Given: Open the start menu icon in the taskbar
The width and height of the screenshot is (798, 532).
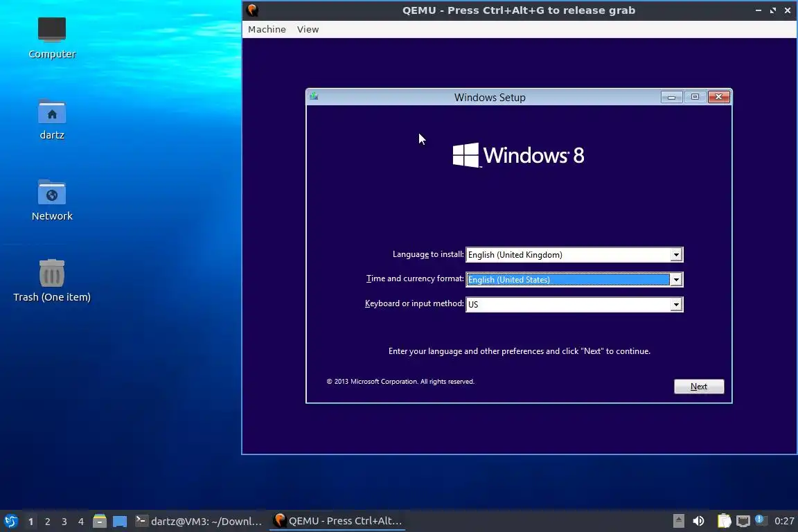Looking at the screenshot, I should (x=10, y=521).
